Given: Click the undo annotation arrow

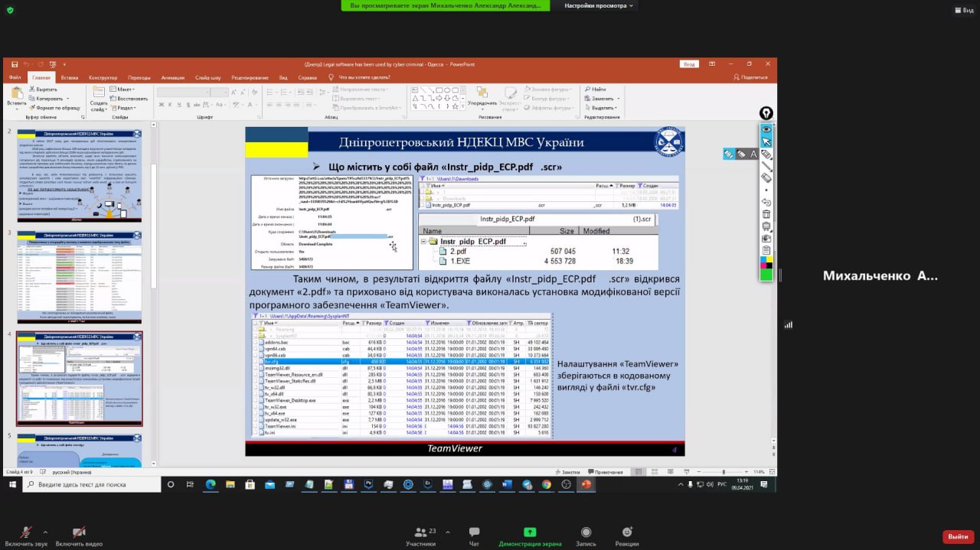Looking at the screenshot, I should point(766,203).
